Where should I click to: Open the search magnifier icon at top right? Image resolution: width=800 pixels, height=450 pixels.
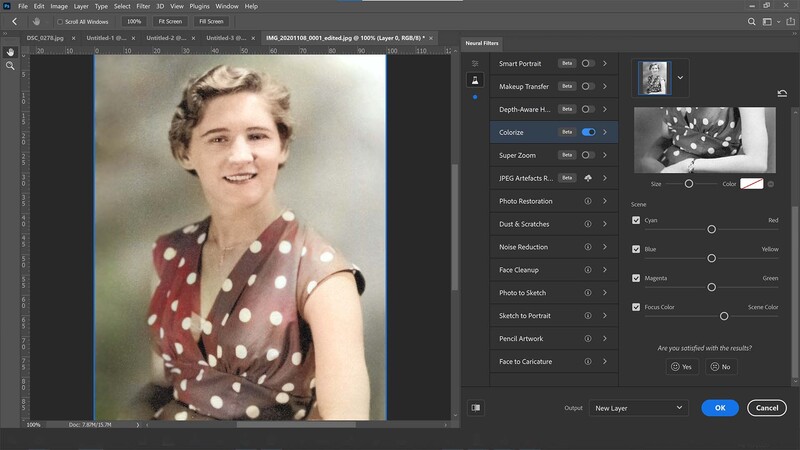click(x=752, y=21)
